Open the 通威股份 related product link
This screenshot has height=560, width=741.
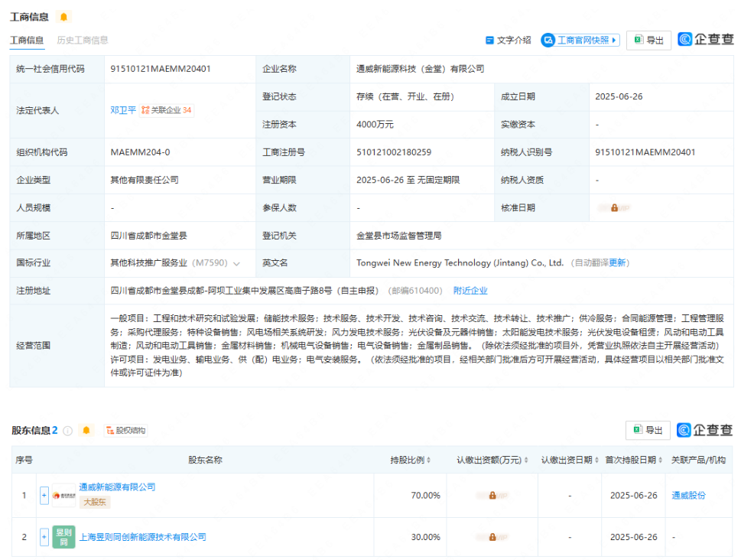688,495
